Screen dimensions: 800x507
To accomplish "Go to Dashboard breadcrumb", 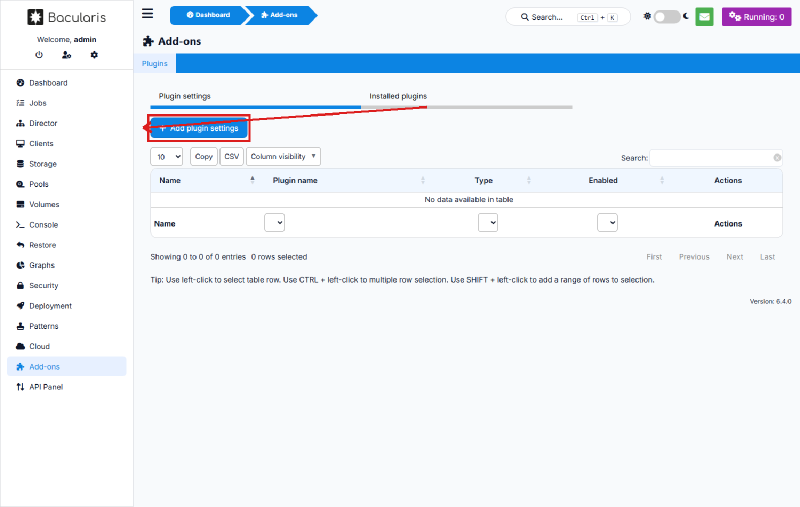I will [x=208, y=15].
